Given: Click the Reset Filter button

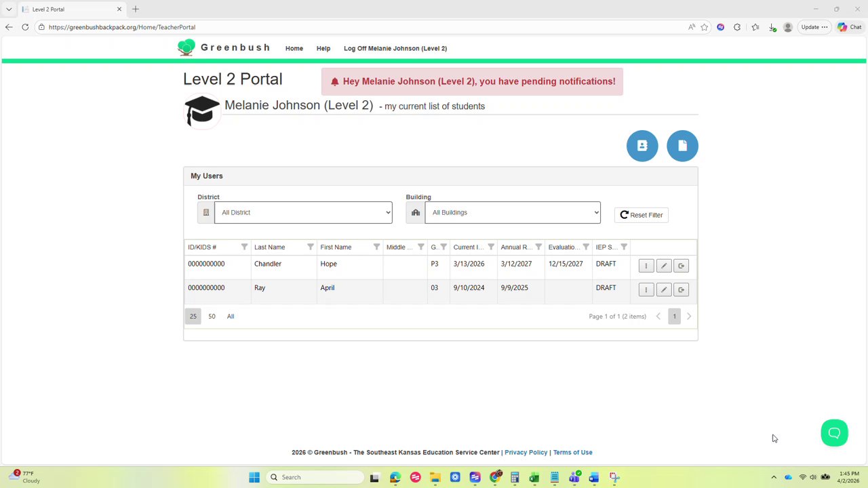Looking at the screenshot, I should [642, 215].
